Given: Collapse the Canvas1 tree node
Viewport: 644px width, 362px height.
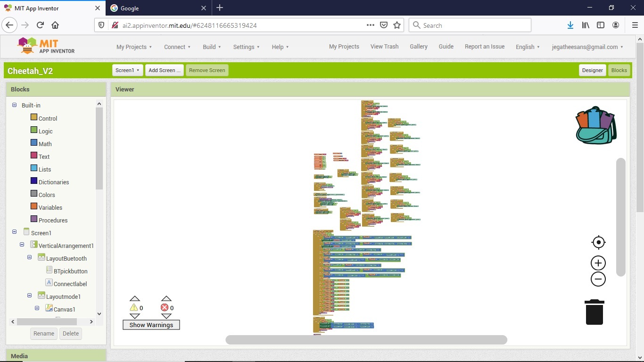Looking at the screenshot, I should point(37,308).
